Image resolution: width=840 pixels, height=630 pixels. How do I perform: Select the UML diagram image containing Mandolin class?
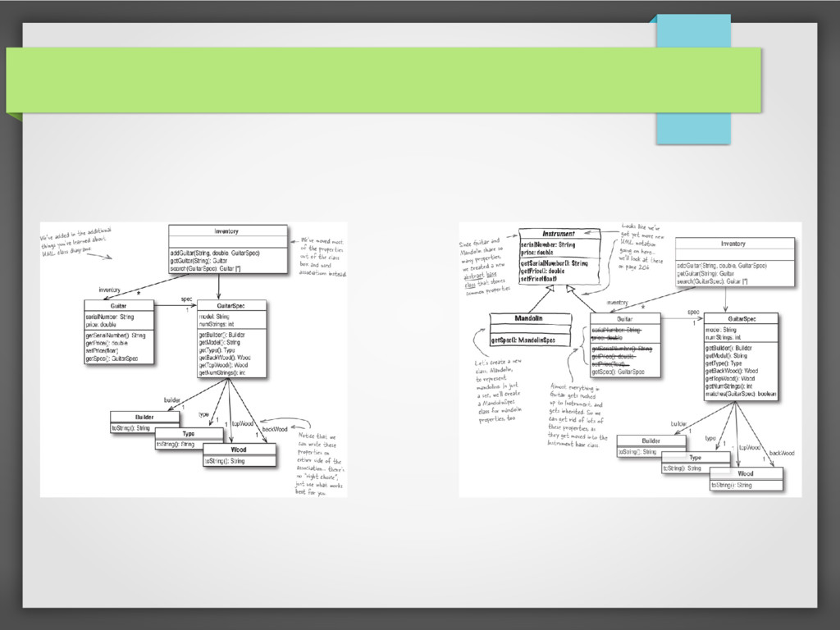(x=630, y=359)
